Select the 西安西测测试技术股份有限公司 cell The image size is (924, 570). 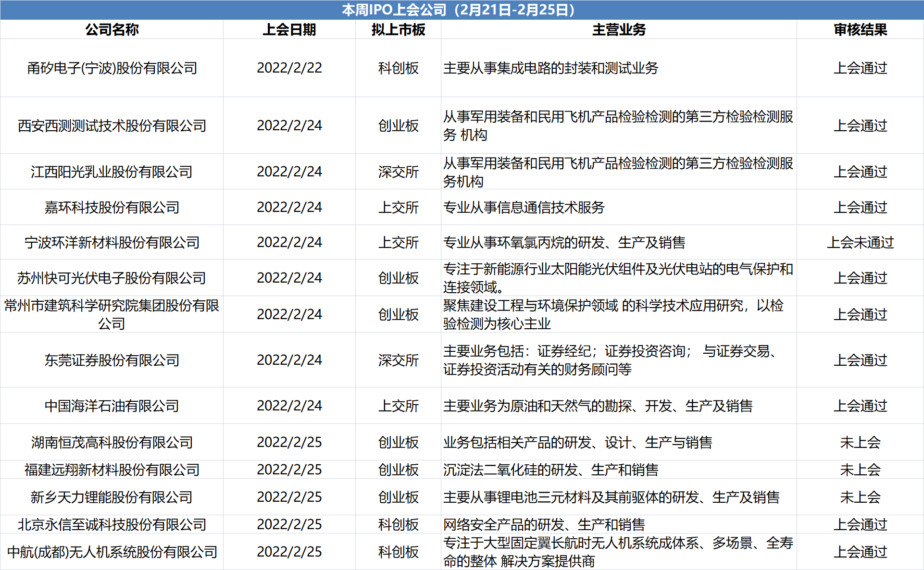(112, 126)
